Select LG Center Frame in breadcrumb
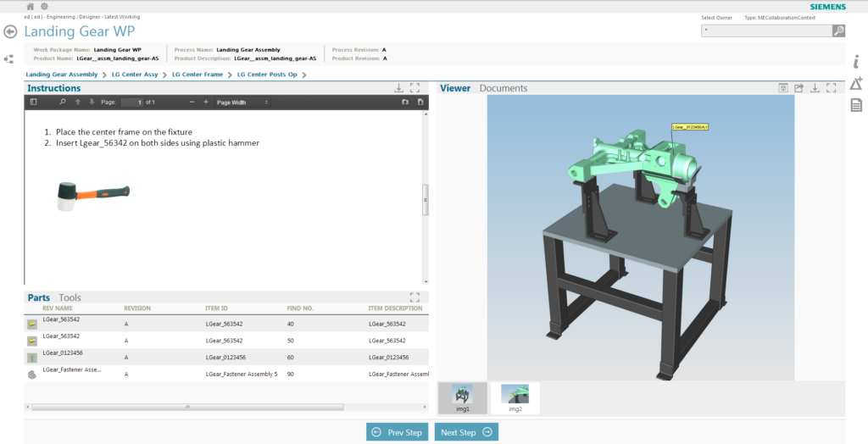This screenshot has width=868, height=444. [x=197, y=75]
